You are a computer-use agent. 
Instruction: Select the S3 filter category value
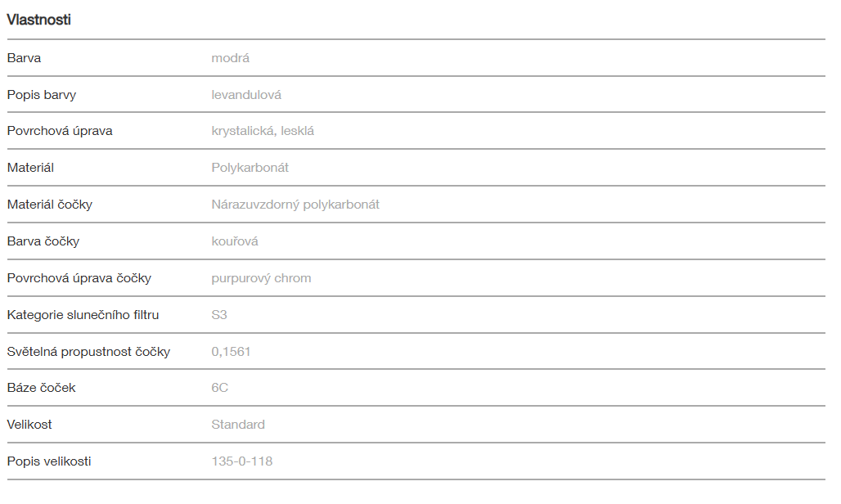coord(219,315)
